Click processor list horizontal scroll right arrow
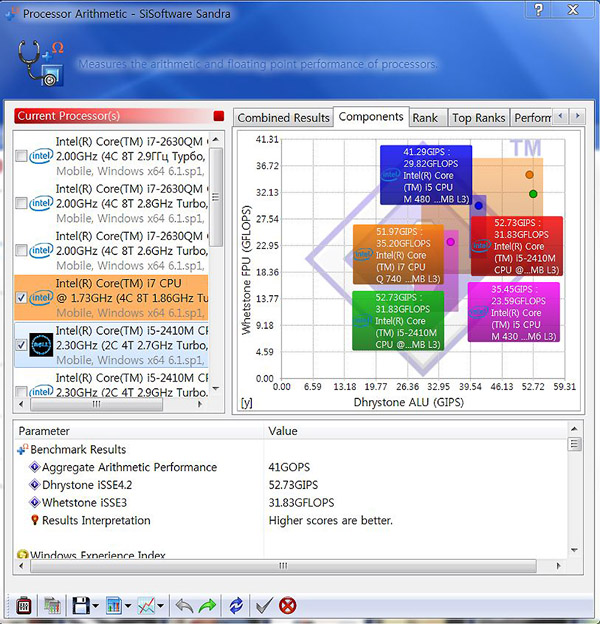Viewport: 600px width, 624px height. 200,404
